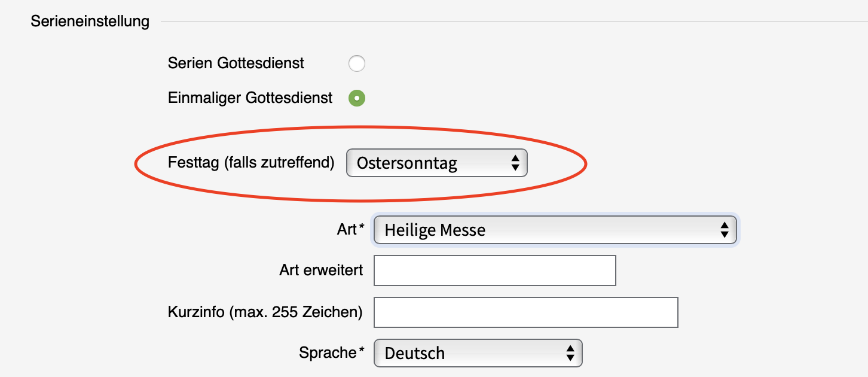
Task: Click the Festtag (falls zutreffend) label
Action: tap(251, 163)
